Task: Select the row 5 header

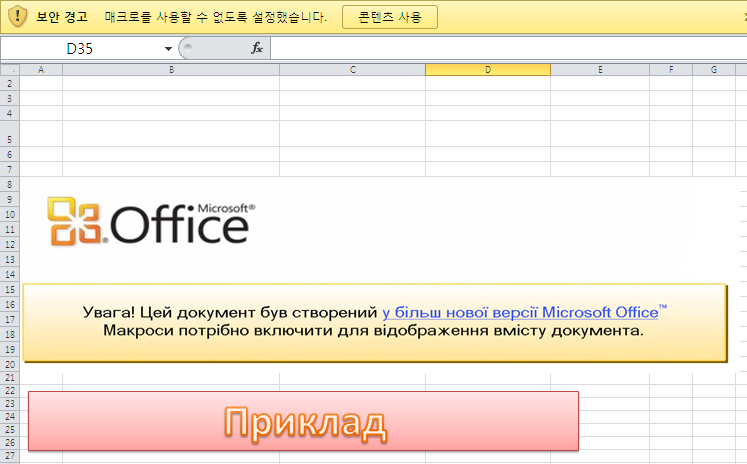Action: click(10, 134)
